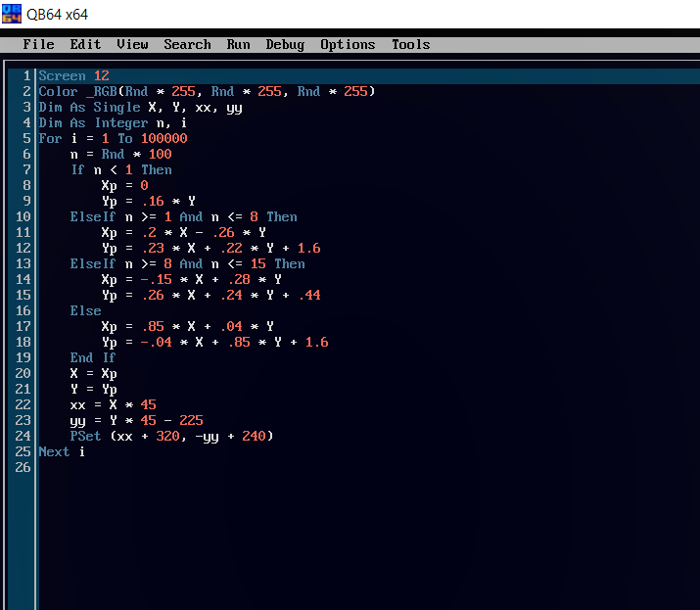700x610 pixels.
Task: Click the QB64 app icon in title bar
Action: coord(11,14)
